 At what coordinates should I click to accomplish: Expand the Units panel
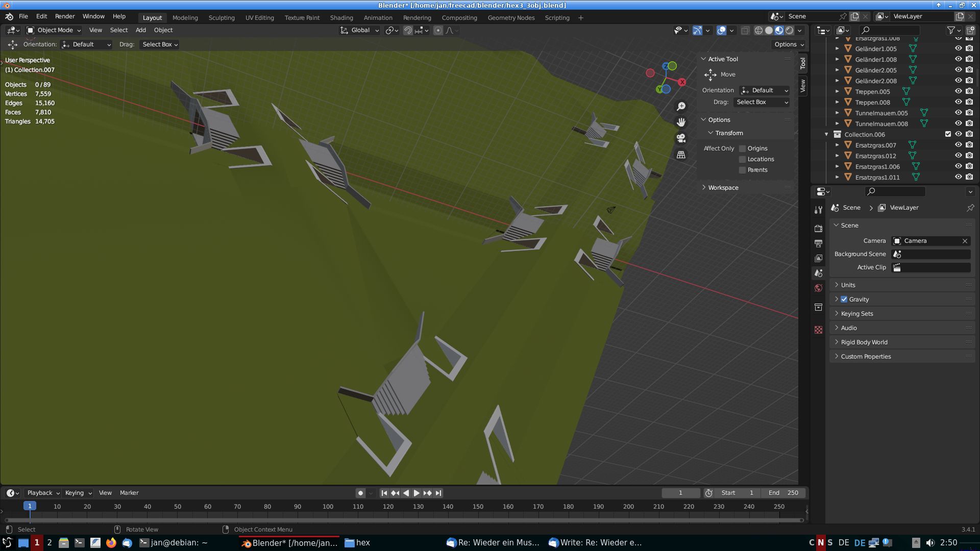(x=848, y=285)
